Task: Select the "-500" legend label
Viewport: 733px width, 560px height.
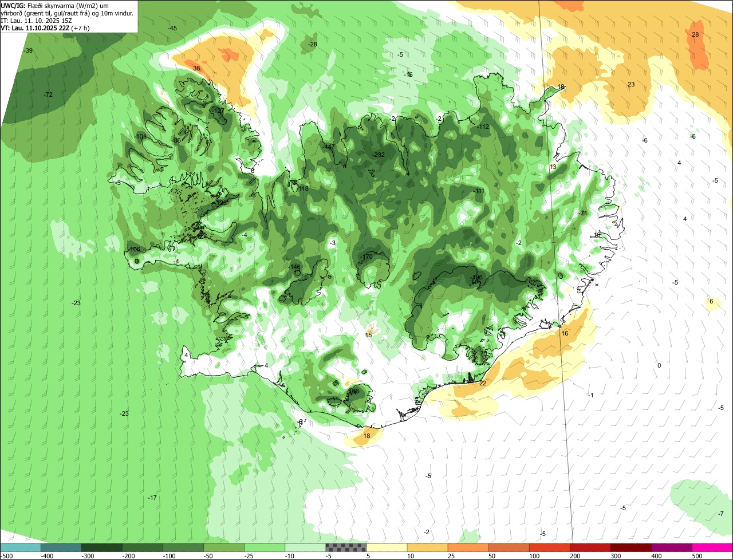Action: pyautogui.click(x=7, y=556)
